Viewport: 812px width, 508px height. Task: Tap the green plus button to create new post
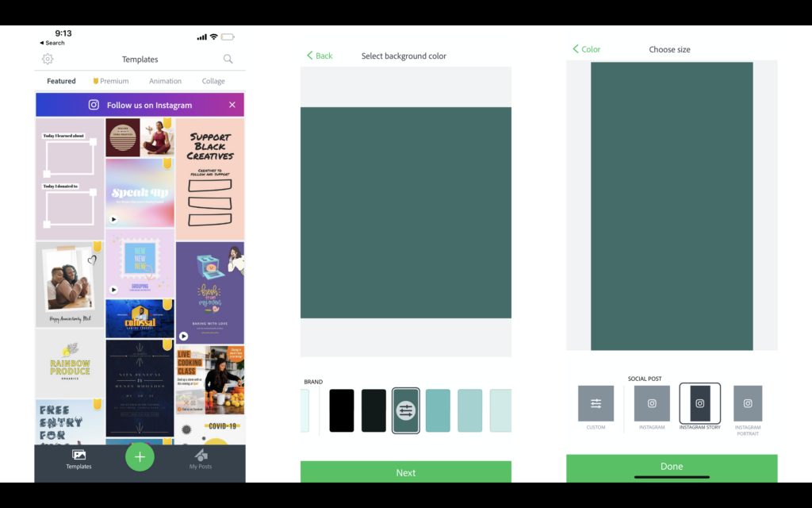pos(140,457)
